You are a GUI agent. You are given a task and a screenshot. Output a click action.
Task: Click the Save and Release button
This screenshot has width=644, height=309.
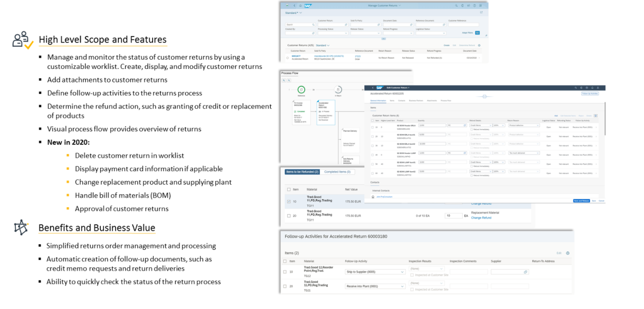pyautogui.click(x=581, y=201)
